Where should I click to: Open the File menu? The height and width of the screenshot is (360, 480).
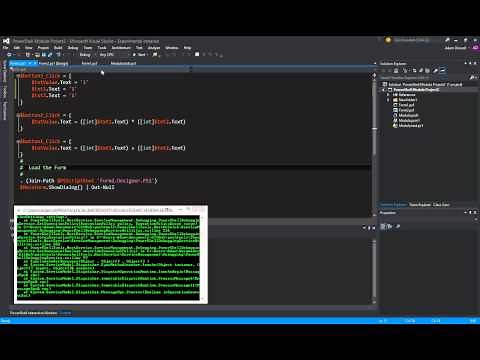click(6, 48)
